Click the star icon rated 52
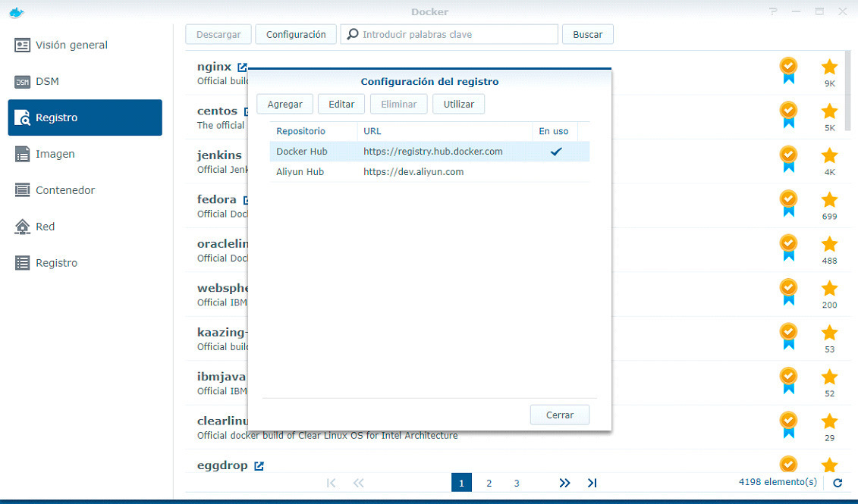 coord(829,377)
